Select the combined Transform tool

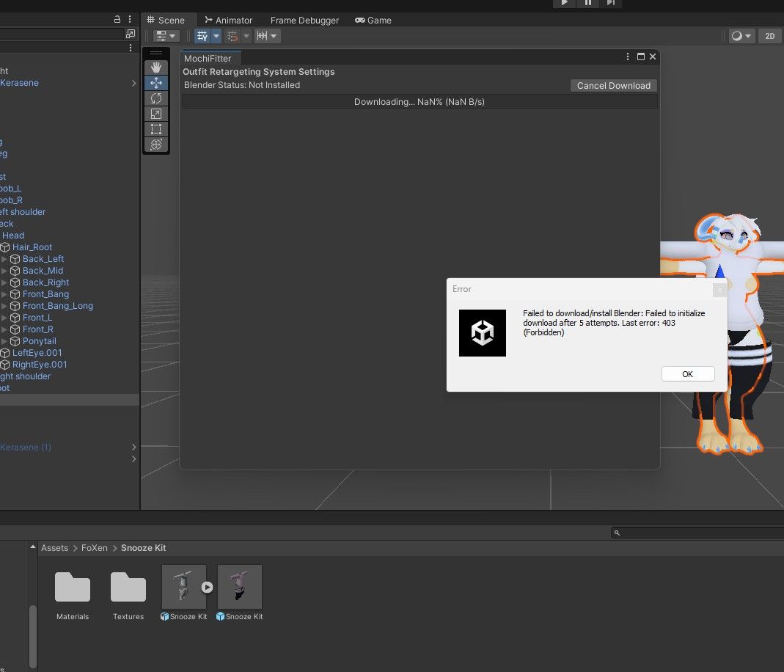pos(156,145)
